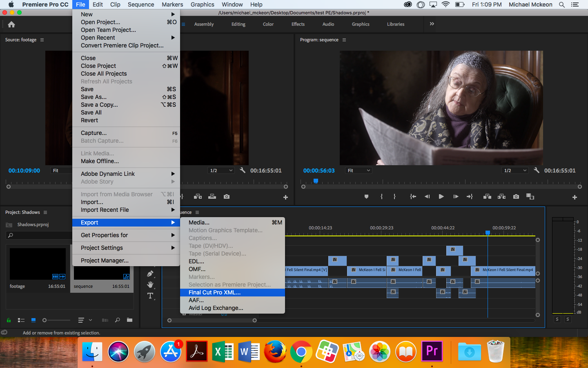Select Media... from the Export submenu
588x368 pixels.
(199, 222)
